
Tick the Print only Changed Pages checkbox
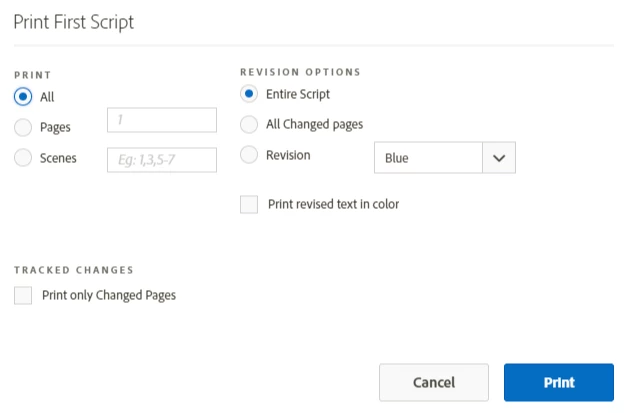[23, 295]
